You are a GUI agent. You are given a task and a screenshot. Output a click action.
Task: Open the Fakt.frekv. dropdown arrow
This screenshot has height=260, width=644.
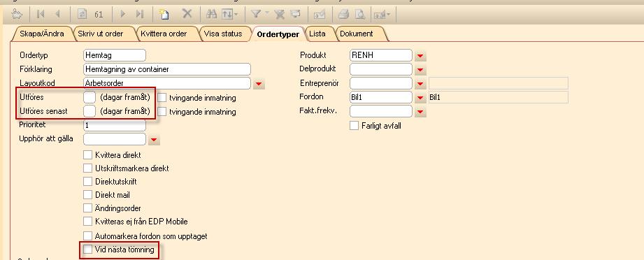click(x=420, y=112)
